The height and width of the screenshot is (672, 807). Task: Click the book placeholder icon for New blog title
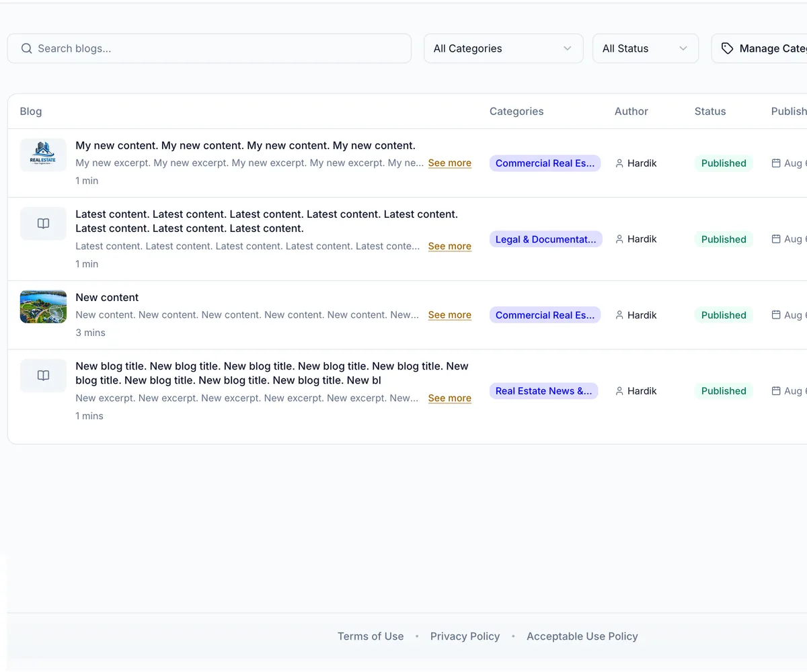(43, 376)
